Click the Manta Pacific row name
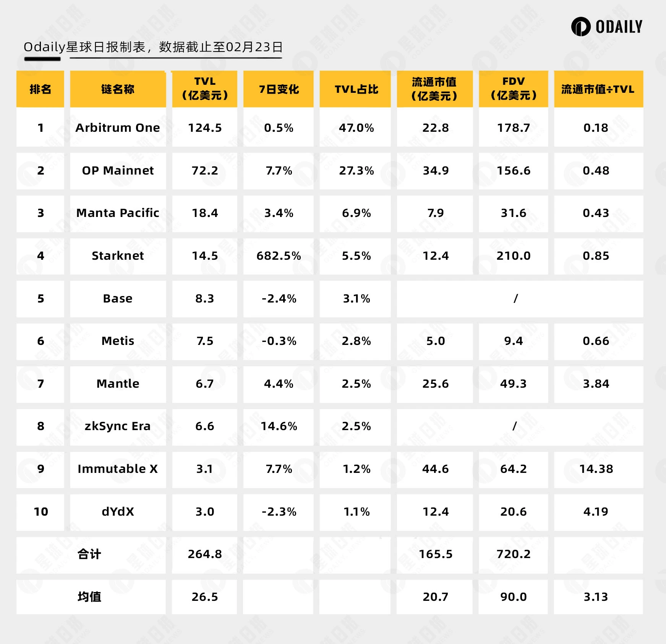Viewport: 666px width, 644px height. coord(118,213)
